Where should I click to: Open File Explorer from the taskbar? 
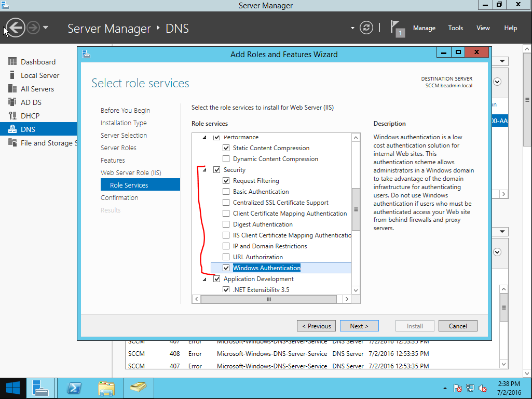[106, 388]
